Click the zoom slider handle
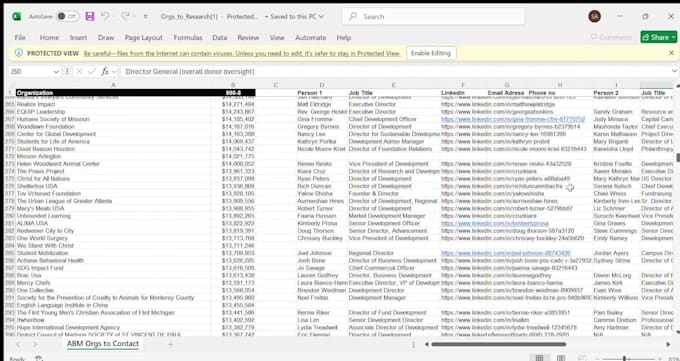Screen dimensions: 680x361 tap(624, 358)
